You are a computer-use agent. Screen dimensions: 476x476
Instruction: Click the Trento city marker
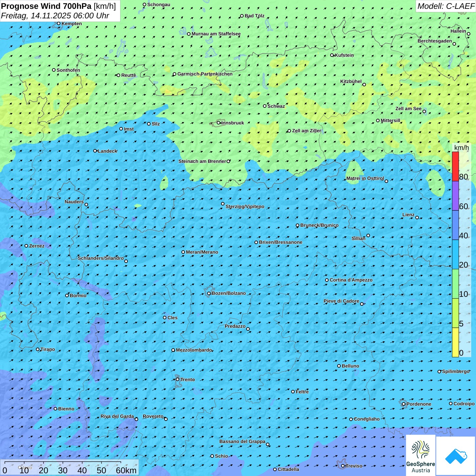(x=177, y=379)
